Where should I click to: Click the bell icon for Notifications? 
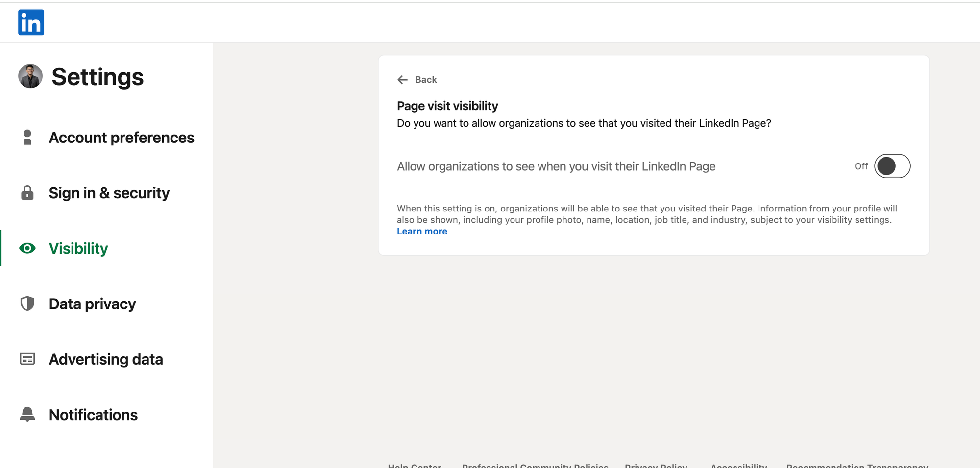[x=27, y=414]
